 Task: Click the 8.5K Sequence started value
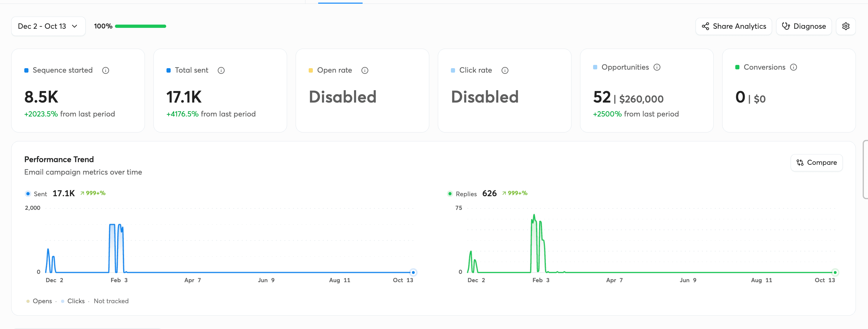tap(41, 97)
